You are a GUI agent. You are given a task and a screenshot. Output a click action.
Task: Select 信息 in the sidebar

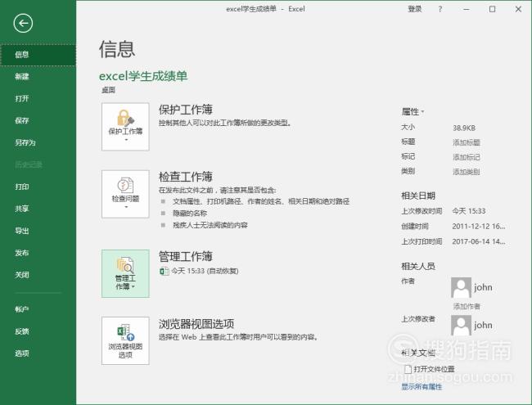coord(38,55)
